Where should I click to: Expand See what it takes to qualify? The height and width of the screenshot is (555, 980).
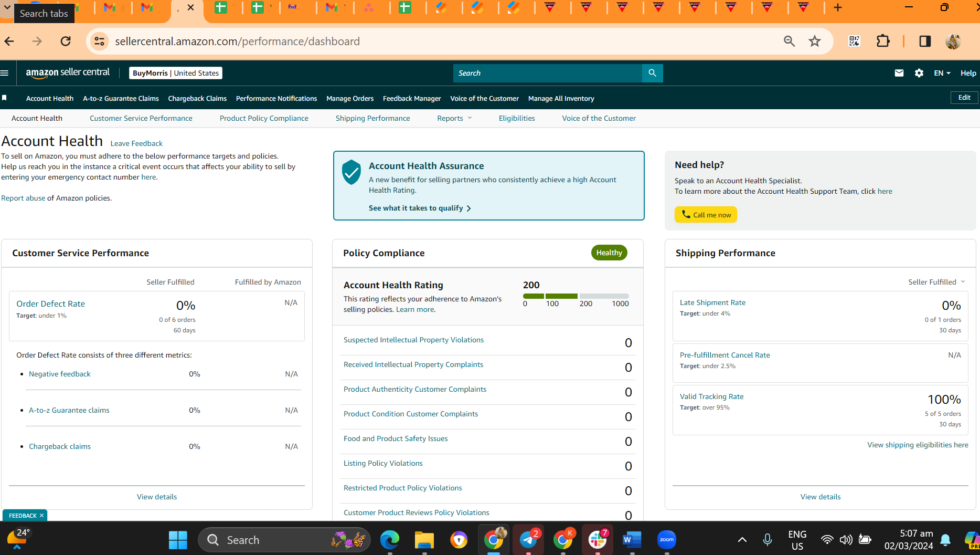point(420,208)
